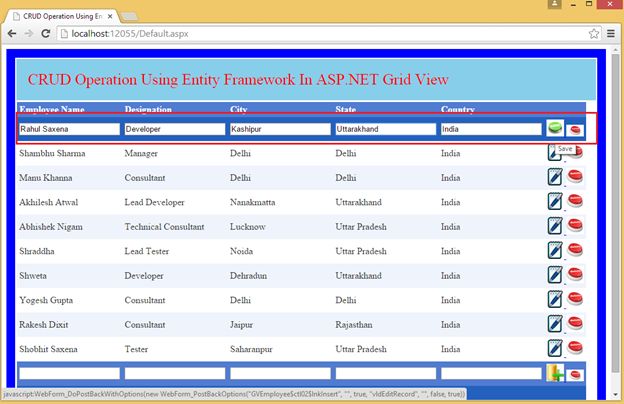The height and width of the screenshot is (404, 624).
Task: Click the Employee Name field containing Rahul Saxena
Action: pyautogui.click(x=70, y=129)
